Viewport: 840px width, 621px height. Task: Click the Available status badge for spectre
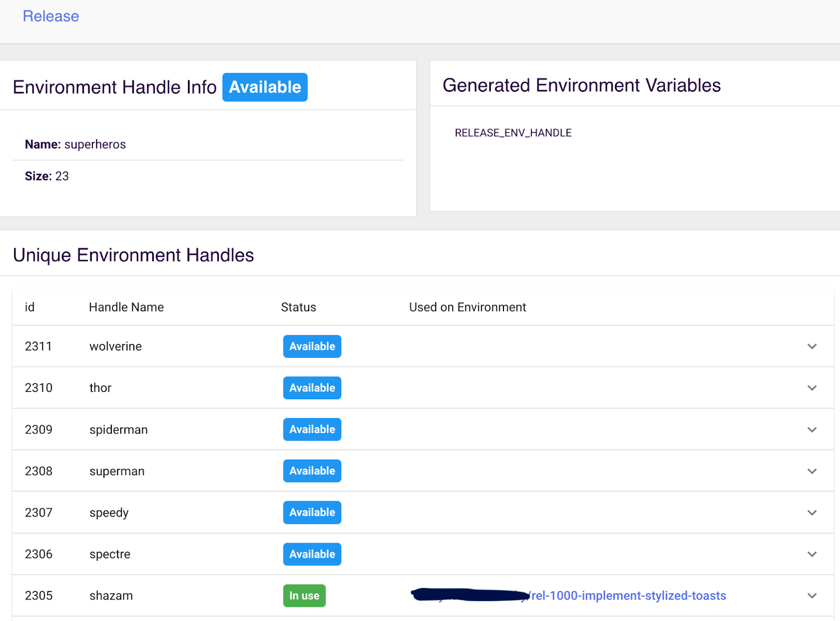click(x=312, y=554)
